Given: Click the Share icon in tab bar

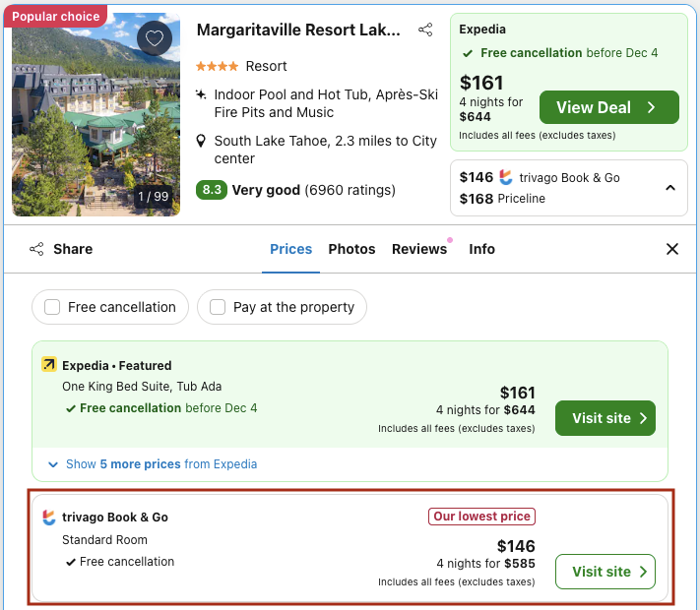Looking at the screenshot, I should [37, 249].
